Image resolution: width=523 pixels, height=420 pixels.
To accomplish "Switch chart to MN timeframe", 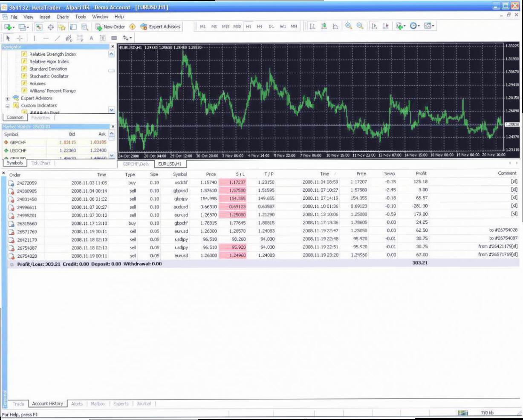I will click(x=294, y=27).
